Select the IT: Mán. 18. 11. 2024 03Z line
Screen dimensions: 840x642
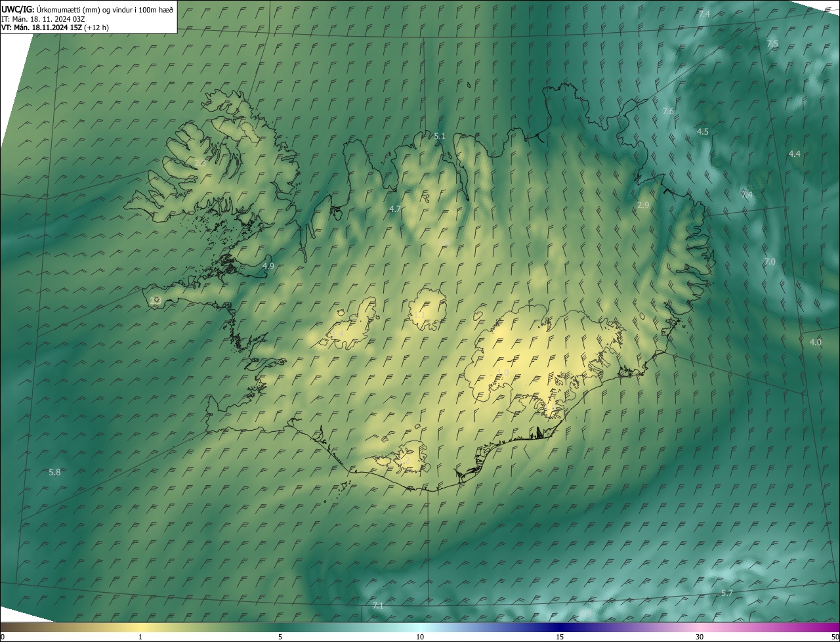pos(43,19)
